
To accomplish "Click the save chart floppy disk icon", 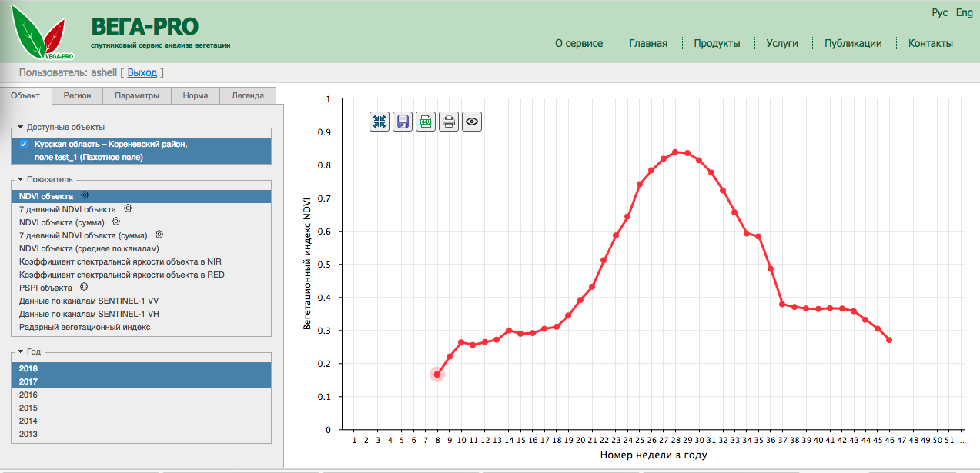I will [x=402, y=121].
